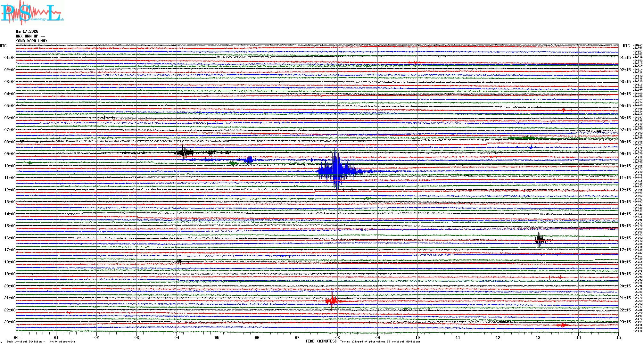This screenshot has height=346, width=644.
Task: Click the TIME (MINUTES) axis title
Action: tap(321, 341)
